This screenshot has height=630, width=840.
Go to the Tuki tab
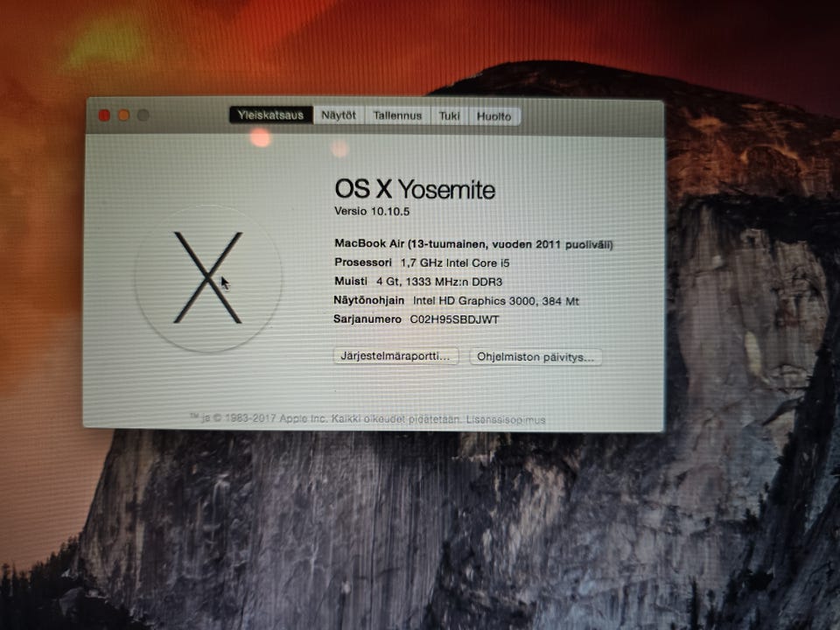coord(450,116)
